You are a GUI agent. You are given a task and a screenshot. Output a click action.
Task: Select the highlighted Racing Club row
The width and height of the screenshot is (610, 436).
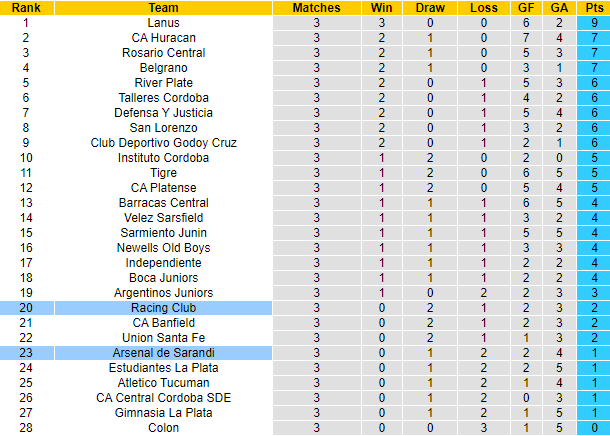click(164, 307)
